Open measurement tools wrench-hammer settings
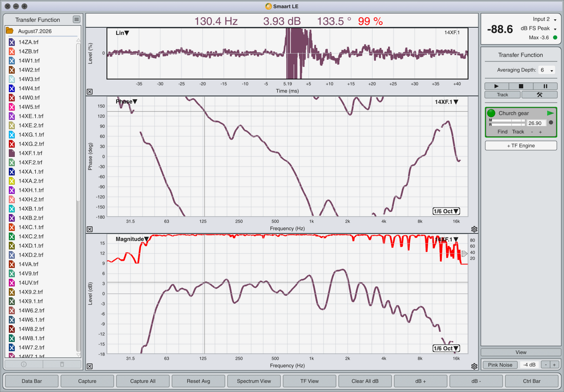The width and height of the screenshot is (564, 392). [x=539, y=94]
